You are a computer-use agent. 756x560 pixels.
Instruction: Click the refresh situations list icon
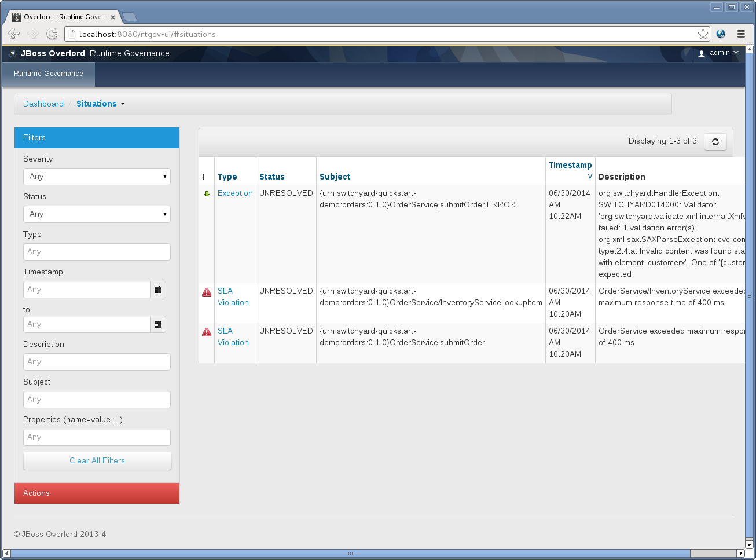715,142
